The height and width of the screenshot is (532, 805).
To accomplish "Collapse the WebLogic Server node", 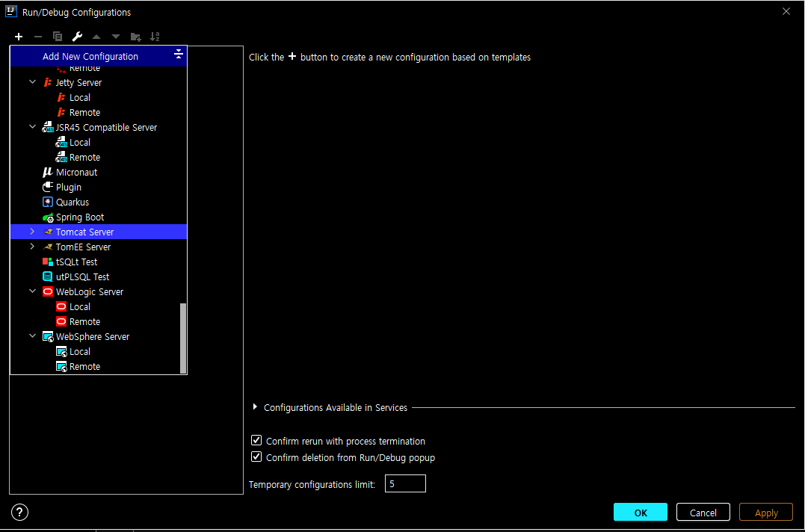I will coord(32,291).
